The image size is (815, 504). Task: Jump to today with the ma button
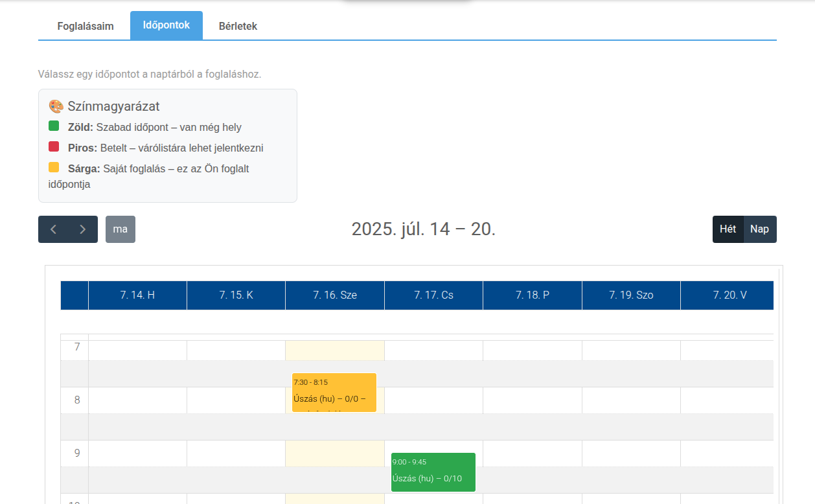point(121,229)
